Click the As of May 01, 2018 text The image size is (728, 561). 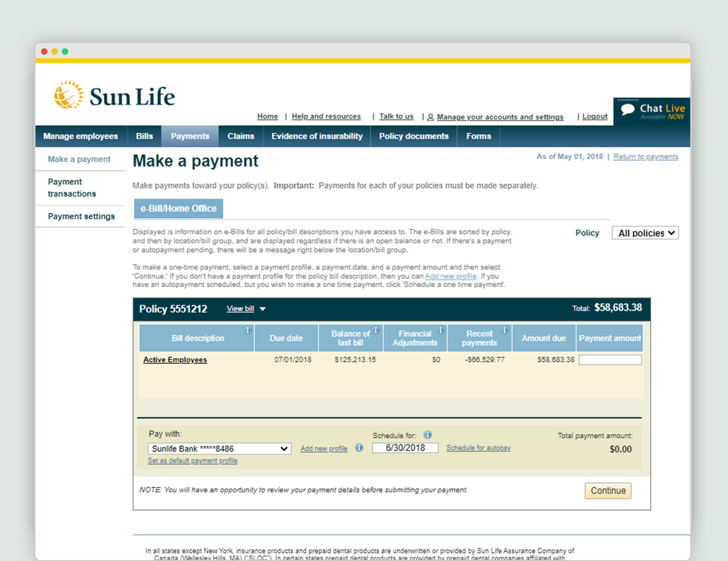tap(569, 157)
